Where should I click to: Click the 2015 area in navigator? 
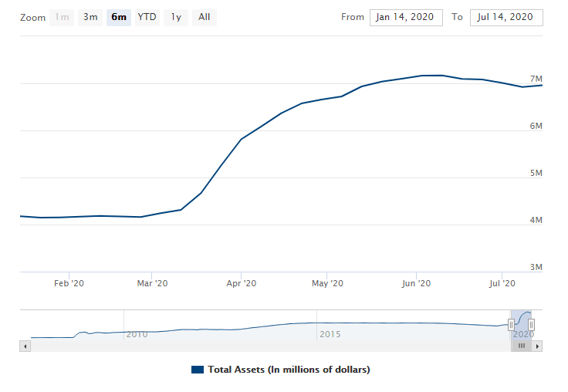pos(330,333)
